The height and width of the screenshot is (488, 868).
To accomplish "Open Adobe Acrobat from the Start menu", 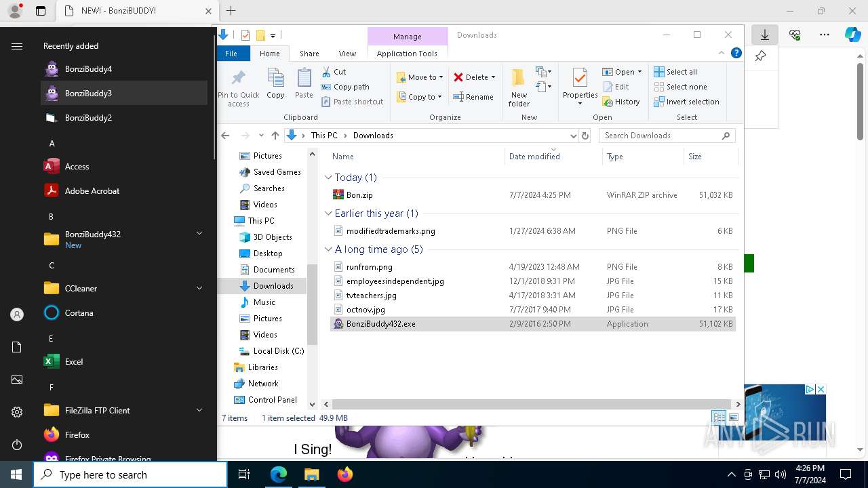I will tap(124, 191).
